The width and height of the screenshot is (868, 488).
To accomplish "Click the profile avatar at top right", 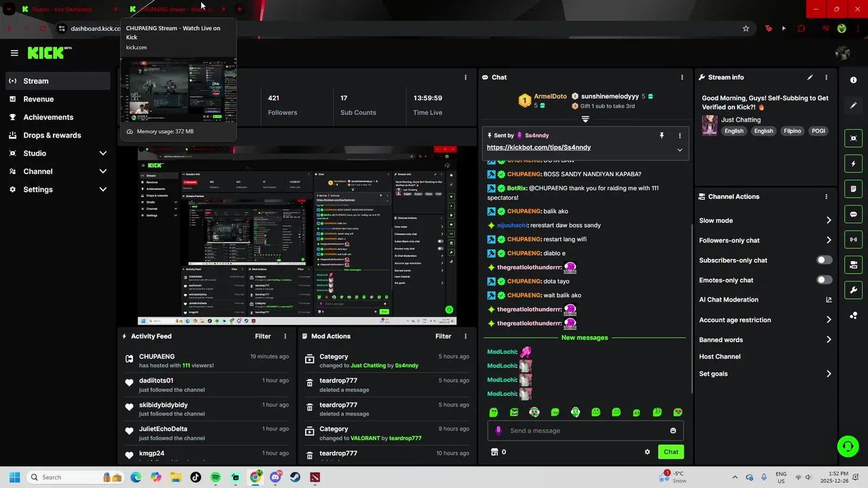I will (843, 53).
